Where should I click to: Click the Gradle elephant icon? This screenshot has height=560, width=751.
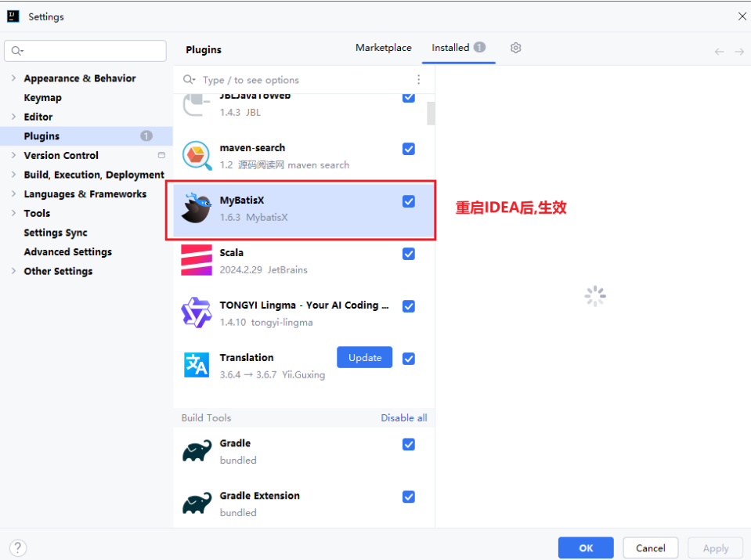pyautogui.click(x=197, y=451)
